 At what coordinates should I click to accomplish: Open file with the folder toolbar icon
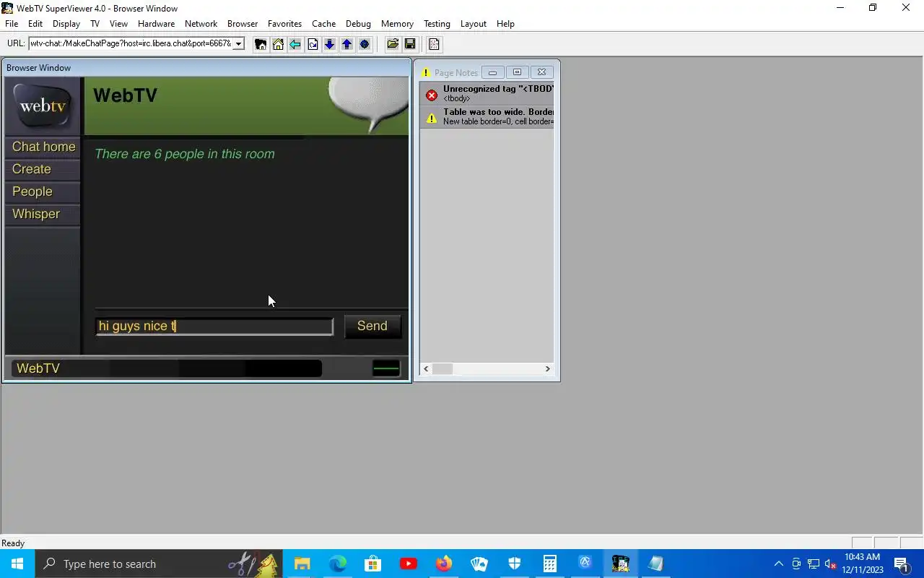[393, 44]
